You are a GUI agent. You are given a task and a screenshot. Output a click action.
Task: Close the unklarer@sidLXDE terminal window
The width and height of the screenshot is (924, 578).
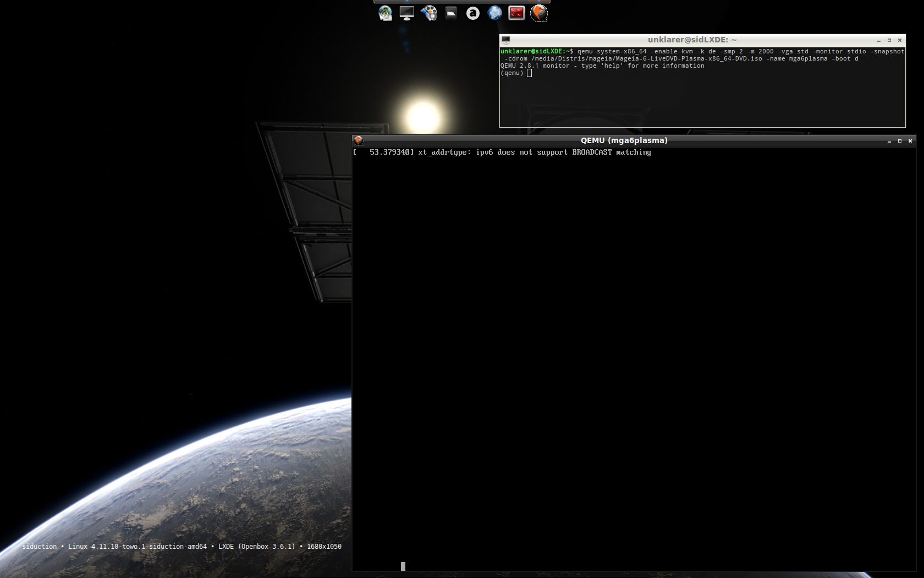[x=900, y=40]
